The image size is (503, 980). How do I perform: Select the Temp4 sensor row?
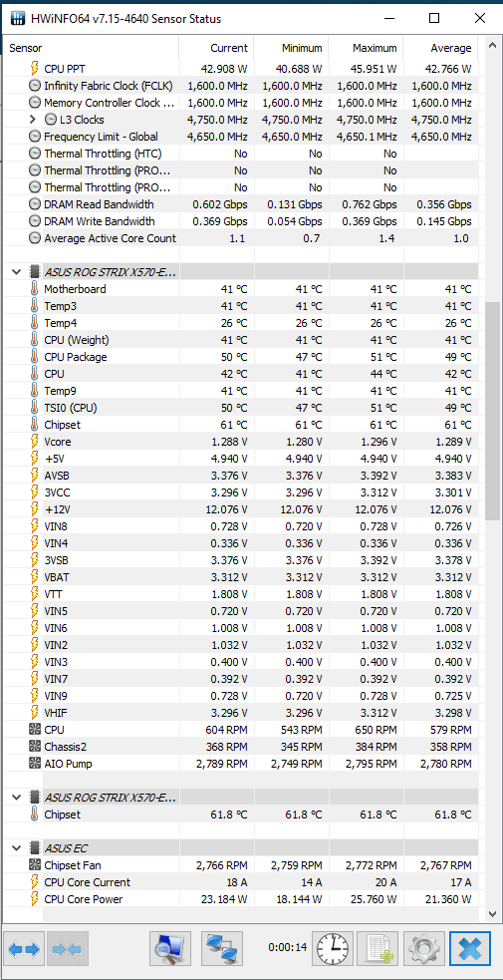coord(241,323)
